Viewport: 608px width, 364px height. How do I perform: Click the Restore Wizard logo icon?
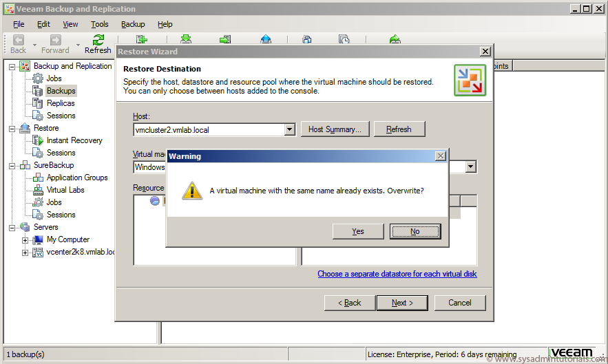470,81
